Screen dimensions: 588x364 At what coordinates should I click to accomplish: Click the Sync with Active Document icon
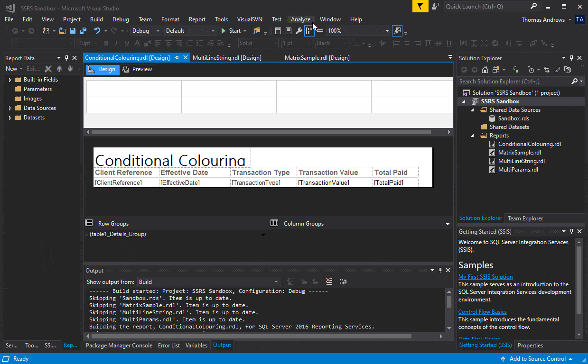[x=547, y=70]
